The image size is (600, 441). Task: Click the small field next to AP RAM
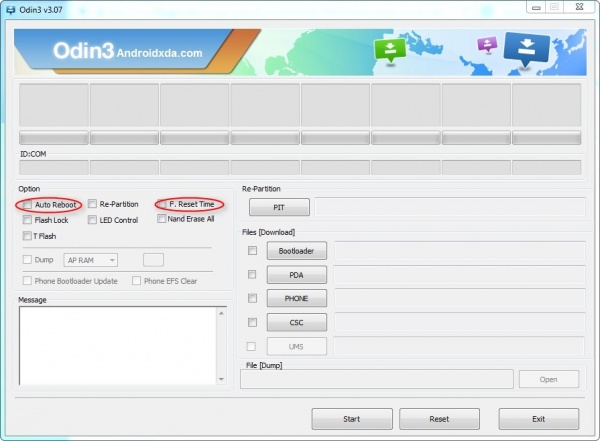153,260
